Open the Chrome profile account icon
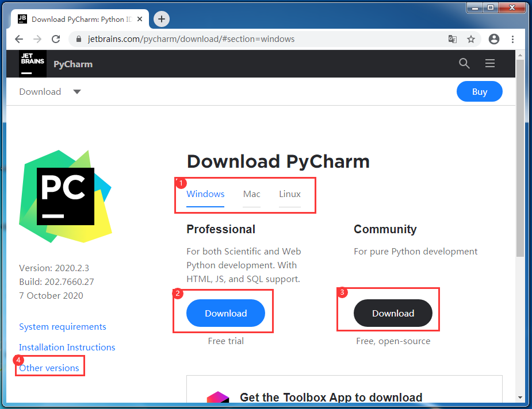The image size is (532, 409). click(x=493, y=39)
